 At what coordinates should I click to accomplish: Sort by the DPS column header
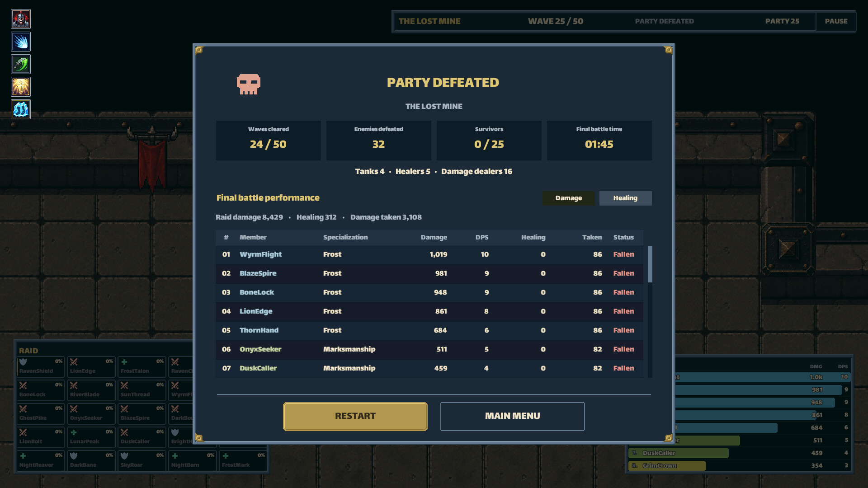pyautogui.click(x=482, y=237)
